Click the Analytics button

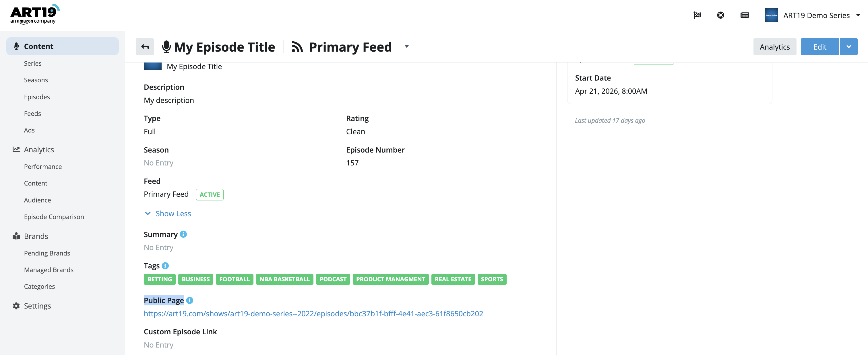(774, 47)
